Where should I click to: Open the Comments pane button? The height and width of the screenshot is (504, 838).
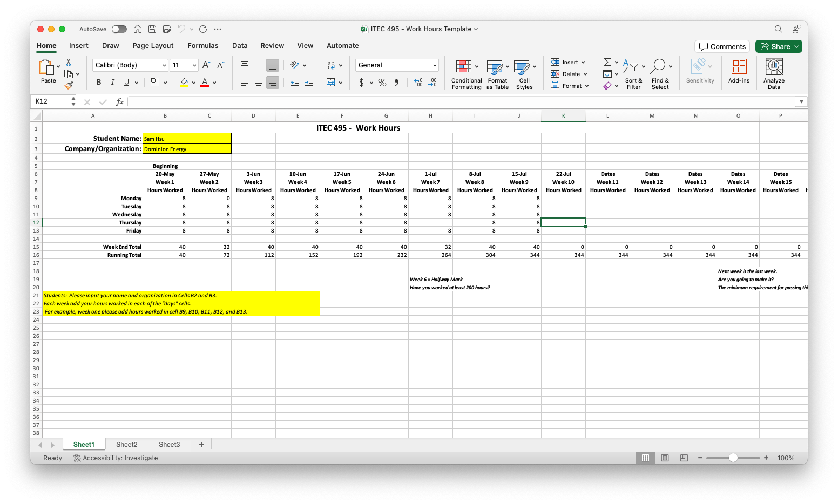tap(722, 46)
